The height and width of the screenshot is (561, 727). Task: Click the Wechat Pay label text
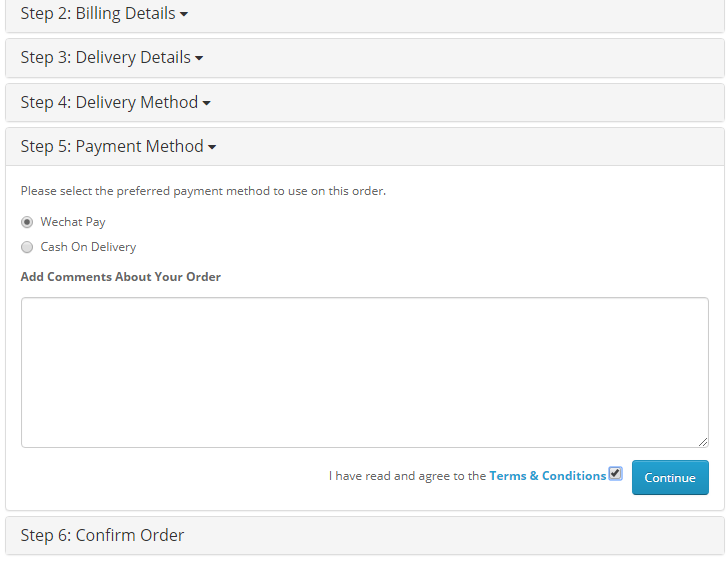tap(73, 222)
